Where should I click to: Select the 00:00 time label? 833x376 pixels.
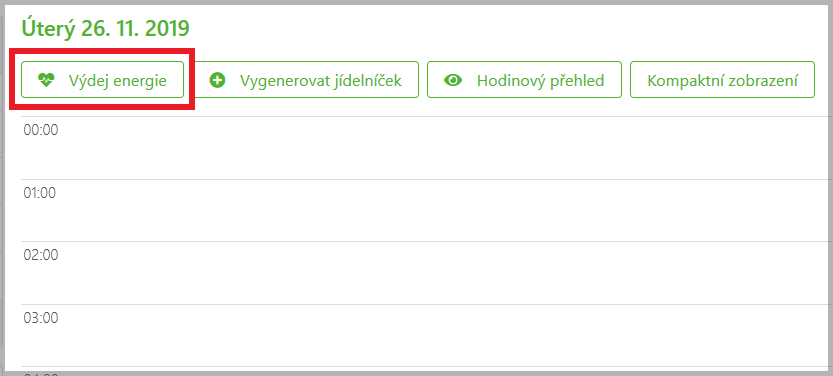tap(41, 130)
